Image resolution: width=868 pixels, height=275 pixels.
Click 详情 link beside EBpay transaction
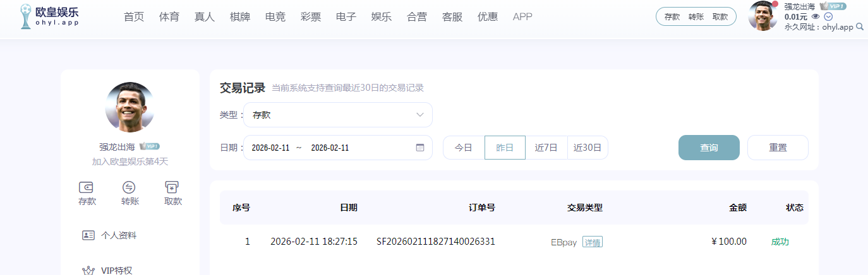click(x=593, y=242)
